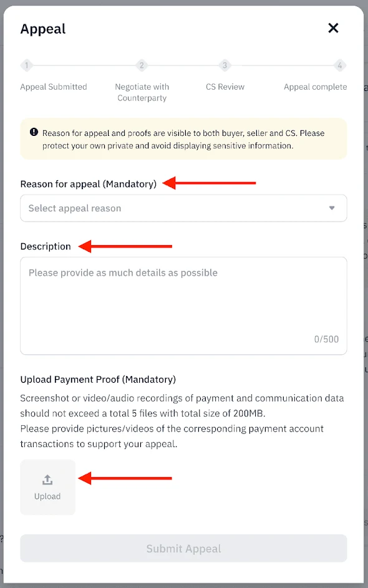Click the Appeal dialog title

(x=43, y=29)
